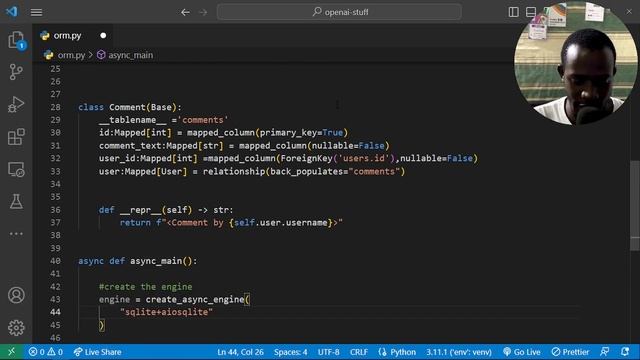Image resolution: width=640 pixels, height=360 pixels.
Task: Open remote window indicator in status bar
Action: (x=11, y=352)
